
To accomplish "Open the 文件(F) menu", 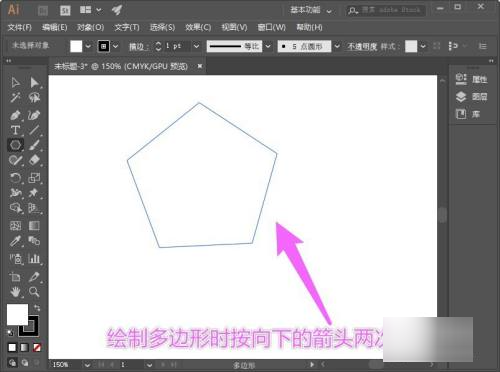I will tap(20, 27).
